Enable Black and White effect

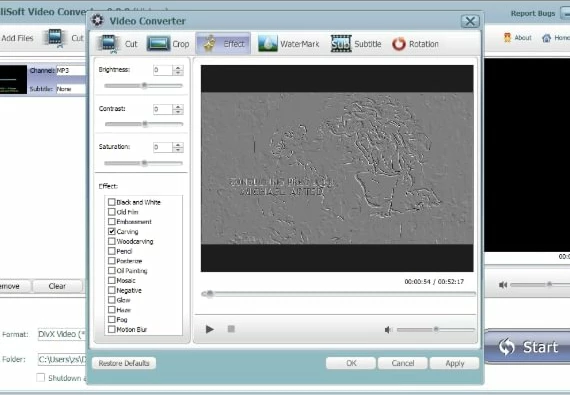(x=112, y=202)
